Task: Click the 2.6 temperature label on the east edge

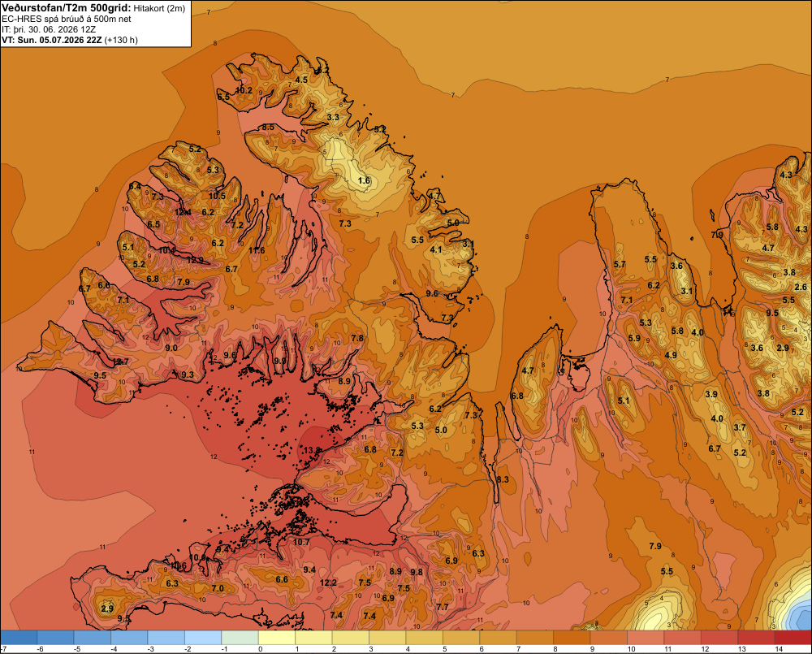Action: [801, 287]
